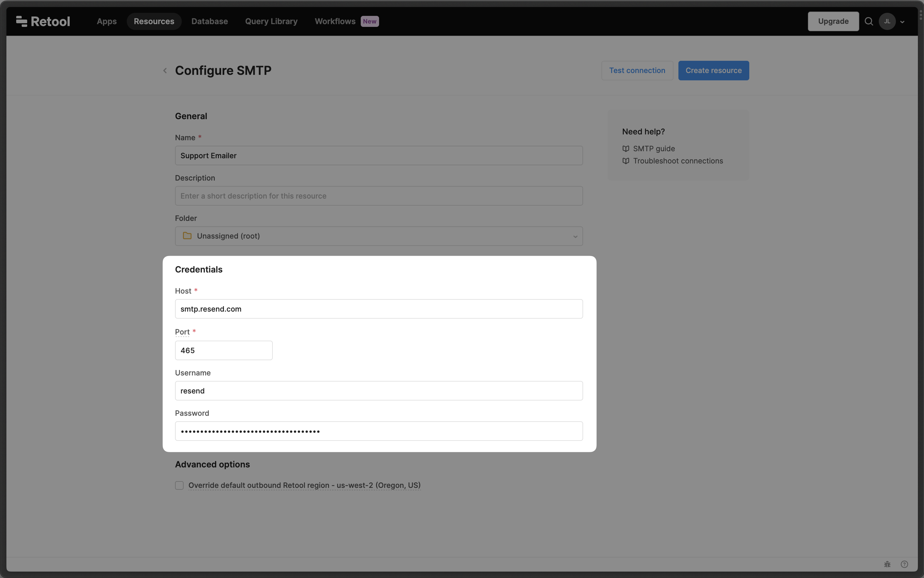The image size is (924, 578).
Task: Open the Workflows tab
Action: click(x=335, y=21)
